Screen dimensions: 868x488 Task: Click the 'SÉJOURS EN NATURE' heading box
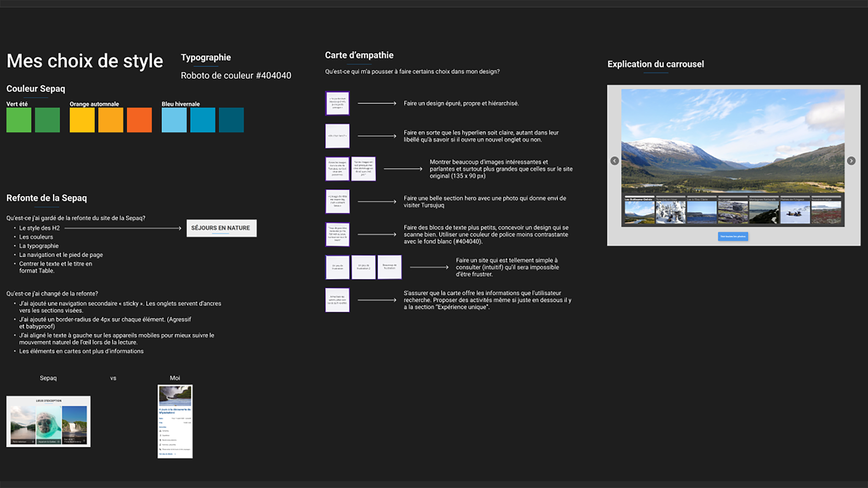click(x=221, y=228)
